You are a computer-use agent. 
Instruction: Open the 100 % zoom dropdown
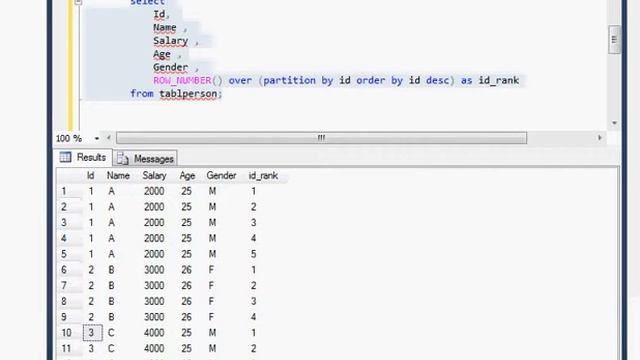[97, 139]
